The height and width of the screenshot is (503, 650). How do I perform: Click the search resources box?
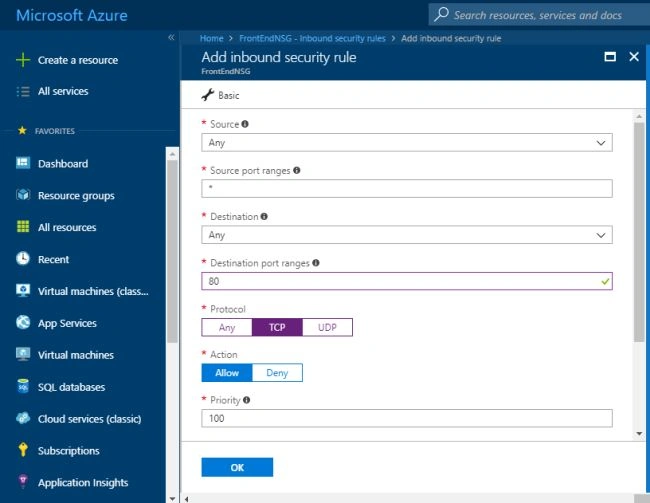tap(539, 15)
